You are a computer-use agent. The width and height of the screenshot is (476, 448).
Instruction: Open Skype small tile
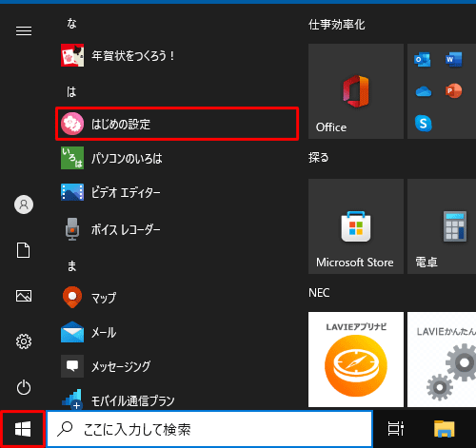click(424, 123)
